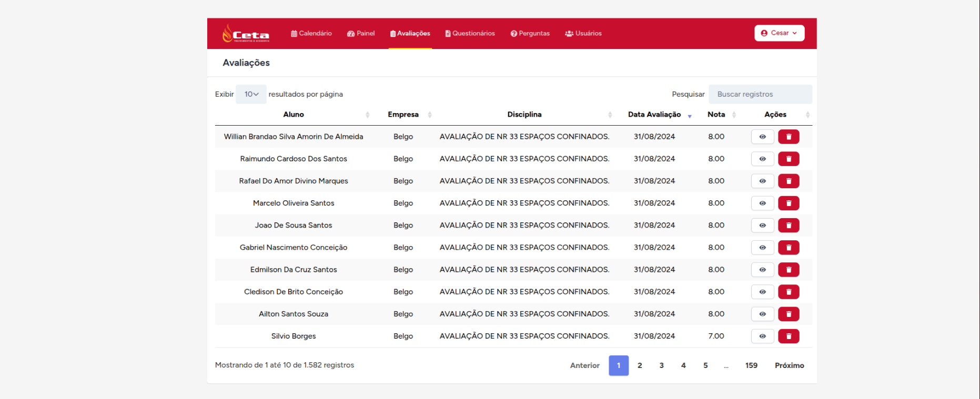Jump to page 159

click(x=751, y=365)
